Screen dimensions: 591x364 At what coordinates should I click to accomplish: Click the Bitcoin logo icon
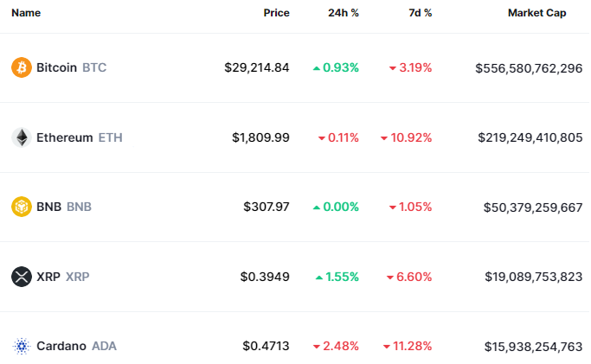pos(22,67)
